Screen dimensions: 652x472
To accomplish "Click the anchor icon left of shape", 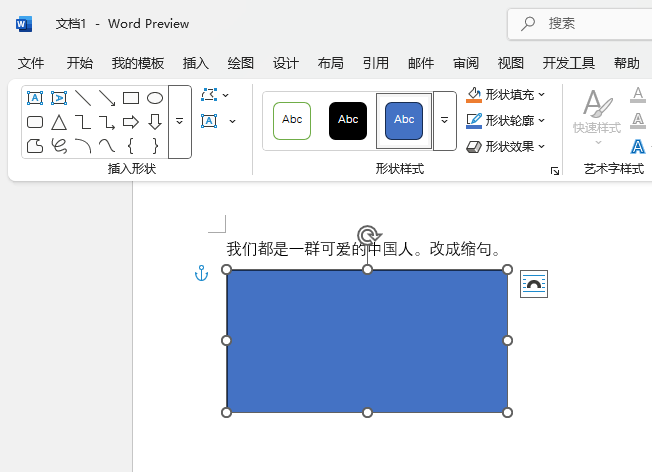I will coord(201,273).
